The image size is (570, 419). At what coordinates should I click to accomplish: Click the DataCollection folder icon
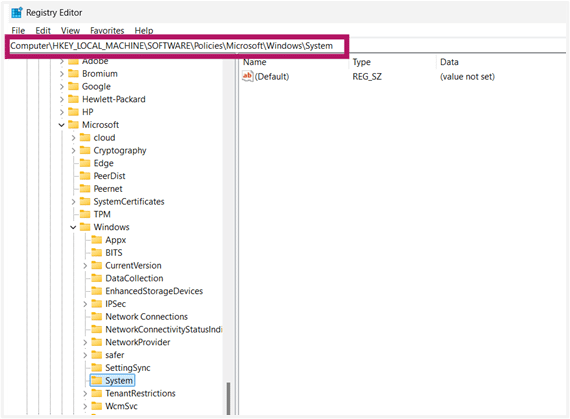click(x=96, y=278)
